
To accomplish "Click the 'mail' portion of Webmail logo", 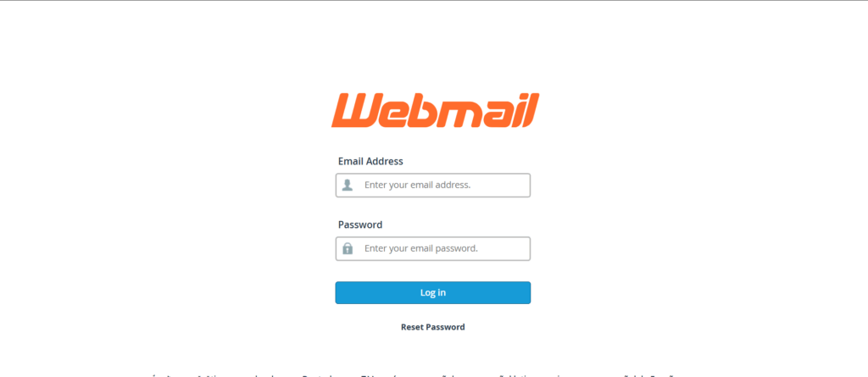I will coord(491,111).
